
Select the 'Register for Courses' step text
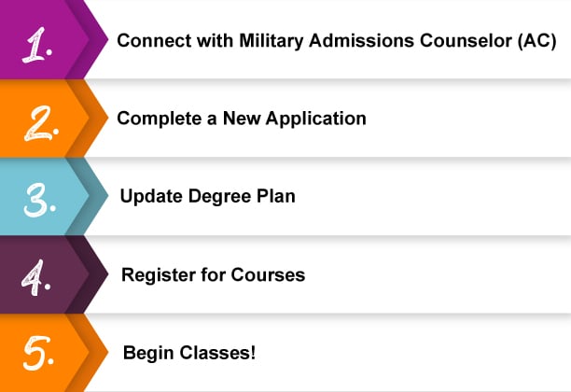(213, 275)
